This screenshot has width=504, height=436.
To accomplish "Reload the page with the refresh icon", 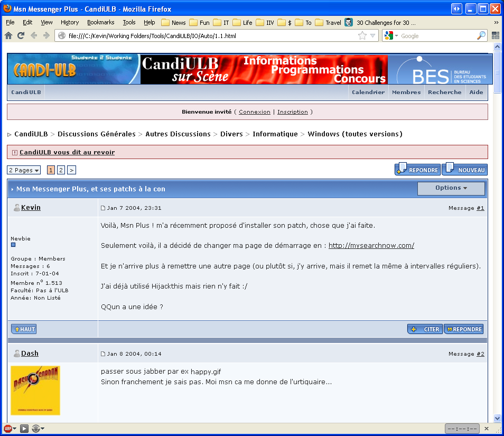I will tap(21, 36).
